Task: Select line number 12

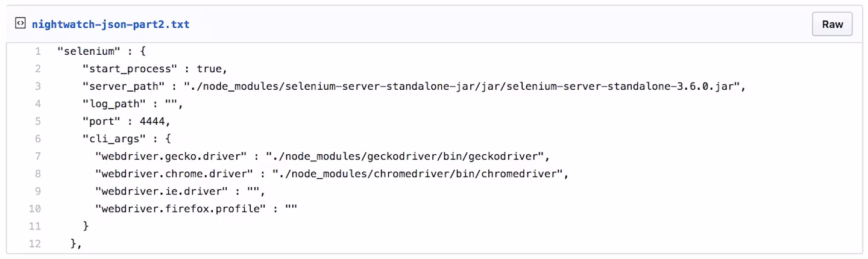Action: (x=35, y=244)
